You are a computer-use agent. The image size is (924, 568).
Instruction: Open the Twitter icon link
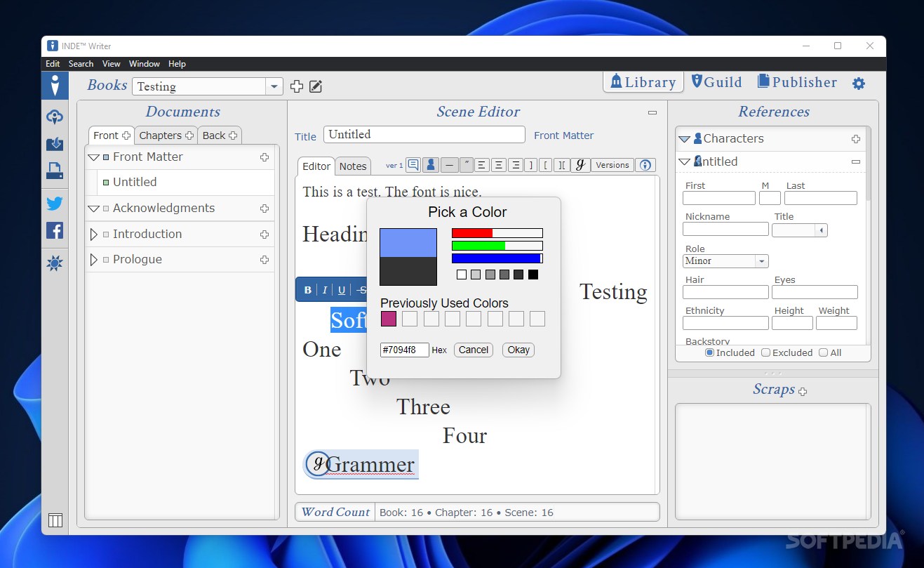55,204
